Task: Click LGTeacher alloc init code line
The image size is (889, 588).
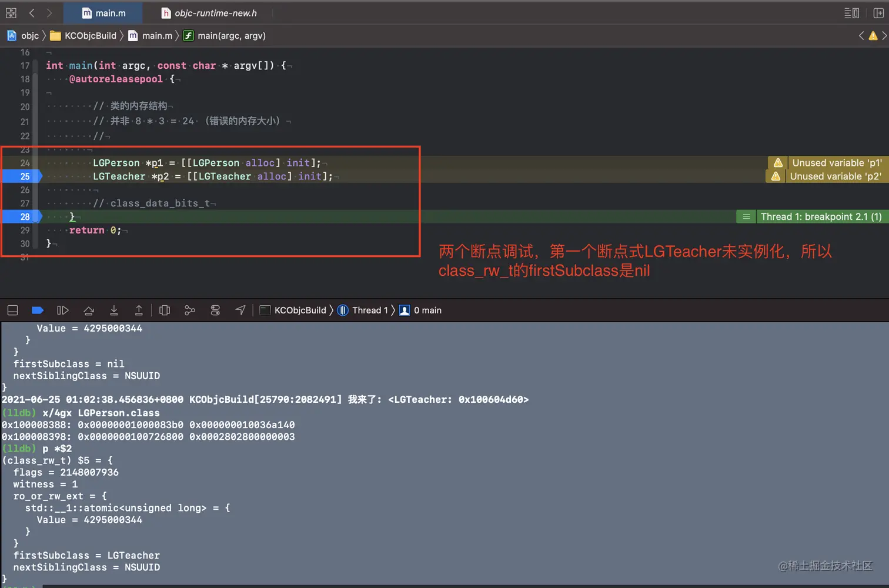Action: point(213,176)
